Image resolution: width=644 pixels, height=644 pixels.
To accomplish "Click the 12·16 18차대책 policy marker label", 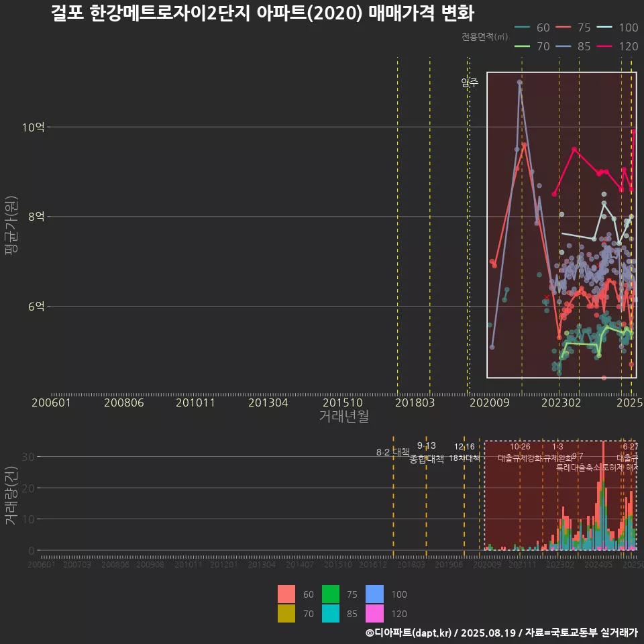I will pos(464,452).
